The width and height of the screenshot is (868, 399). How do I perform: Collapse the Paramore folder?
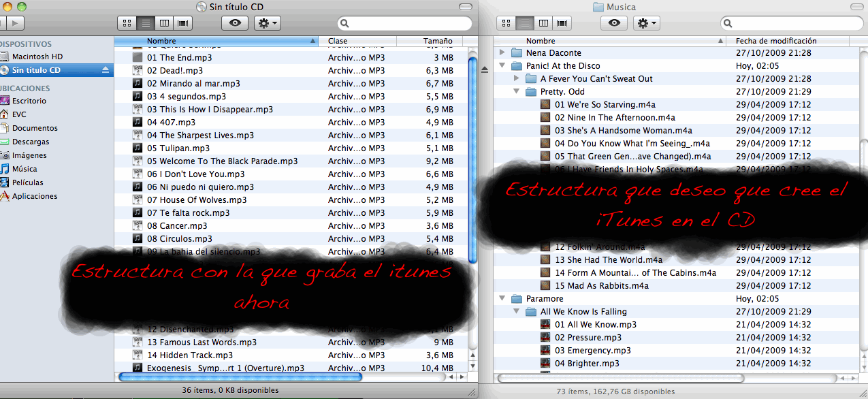click(502, 298)
